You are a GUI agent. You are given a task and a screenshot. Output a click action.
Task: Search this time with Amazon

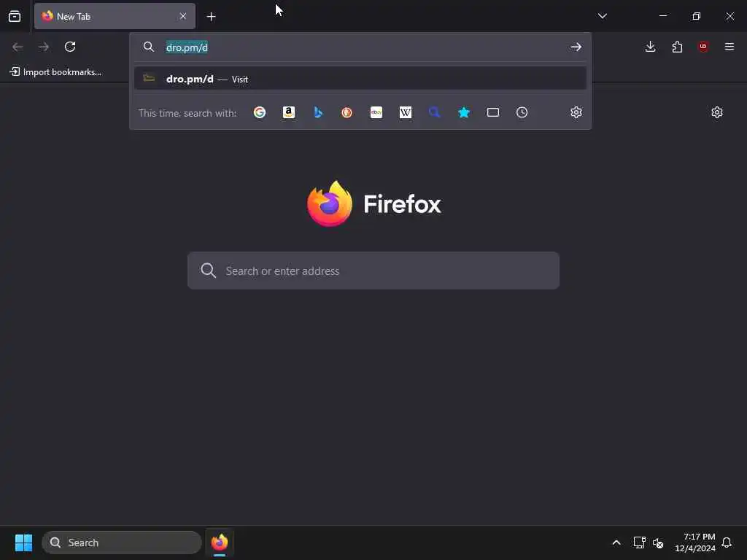(x=289, y=112)
